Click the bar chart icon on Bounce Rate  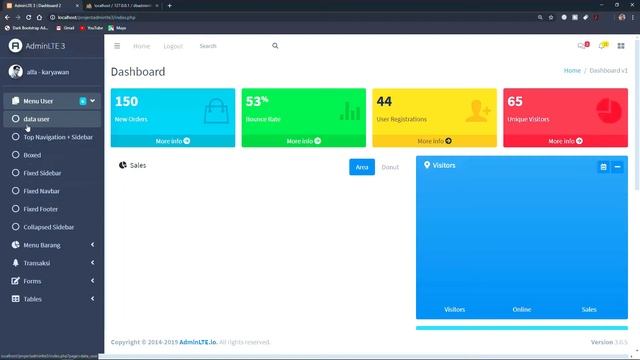[x=350, y=111]
